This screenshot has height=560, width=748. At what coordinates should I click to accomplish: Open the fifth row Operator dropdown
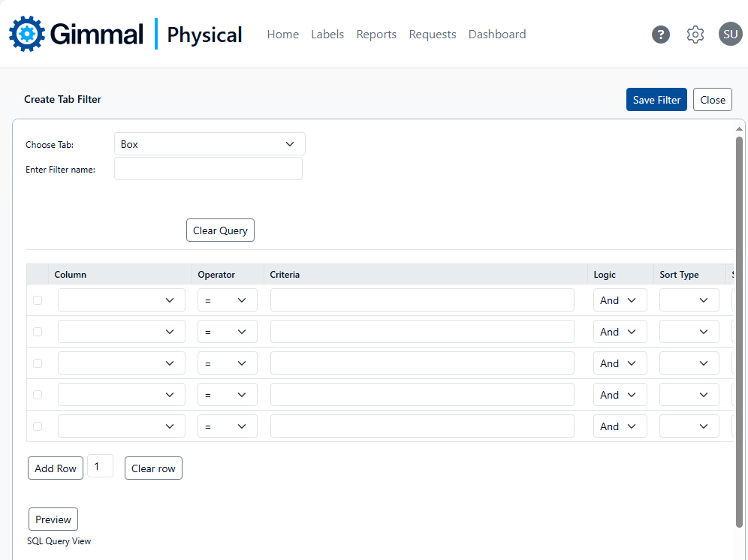[x=228, y=426]
